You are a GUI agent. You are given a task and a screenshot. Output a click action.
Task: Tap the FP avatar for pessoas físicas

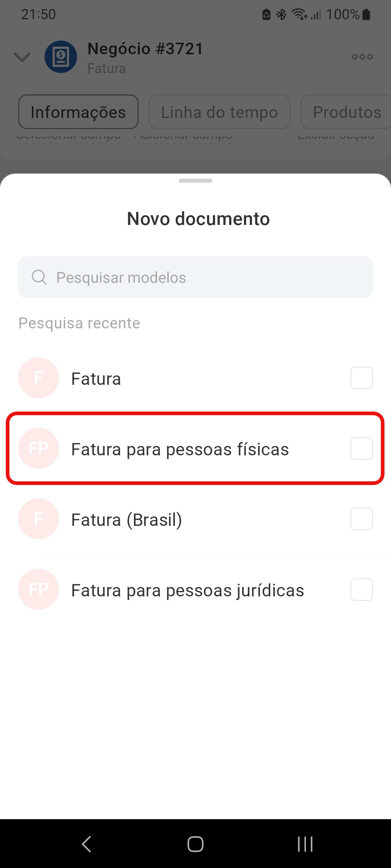point(39,448)
